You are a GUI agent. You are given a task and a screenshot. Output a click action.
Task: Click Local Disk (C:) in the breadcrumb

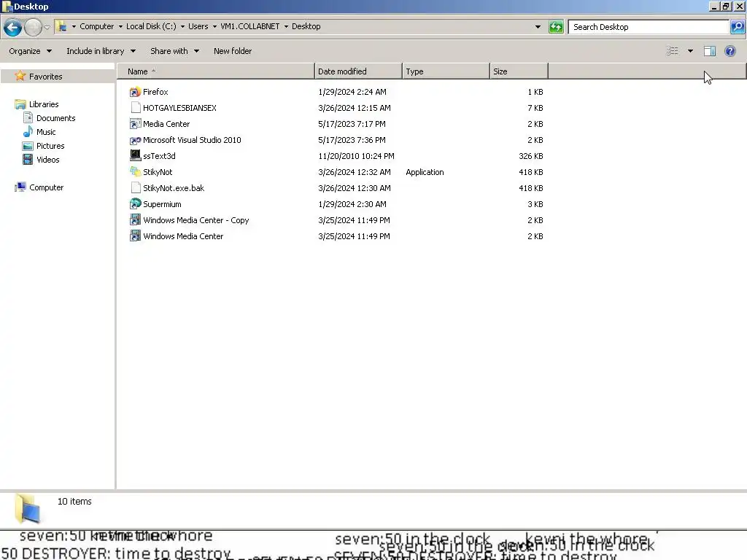coord(151,26)
